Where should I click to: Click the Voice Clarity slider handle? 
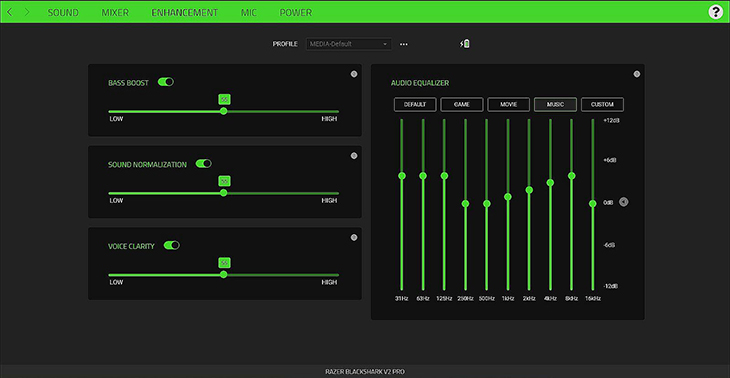pos(223,275)
